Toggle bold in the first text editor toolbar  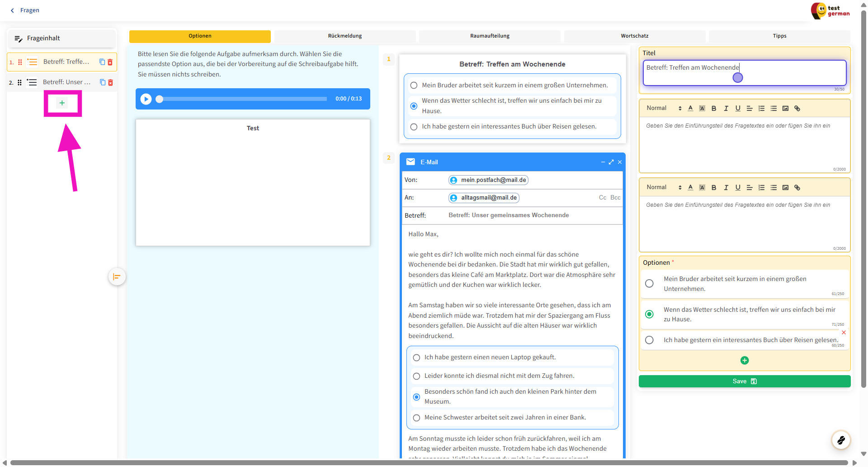714,109
